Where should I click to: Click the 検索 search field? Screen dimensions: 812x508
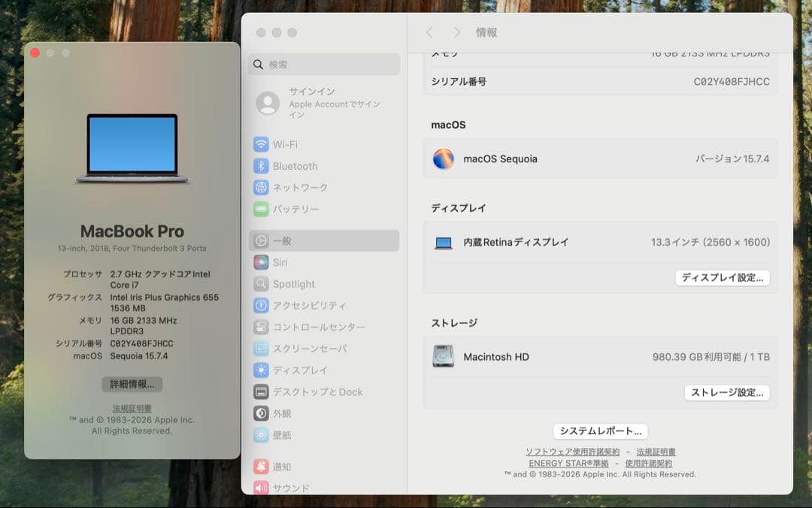(324, 64)
